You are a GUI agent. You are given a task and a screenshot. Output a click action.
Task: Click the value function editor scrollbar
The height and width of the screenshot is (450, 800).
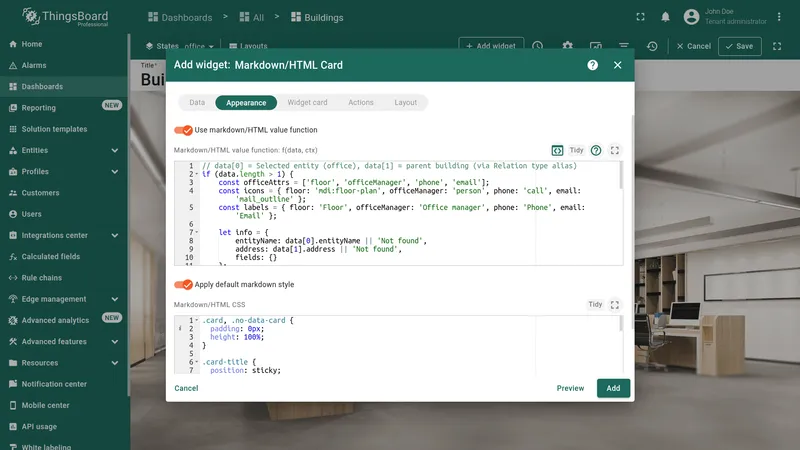coord(621,175)
